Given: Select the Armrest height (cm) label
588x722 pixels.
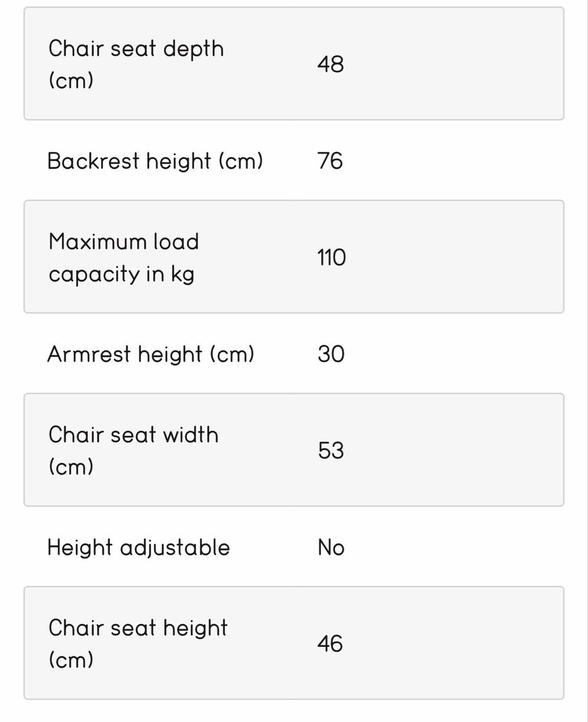Looking at the screenshot, I should (151, 354).
